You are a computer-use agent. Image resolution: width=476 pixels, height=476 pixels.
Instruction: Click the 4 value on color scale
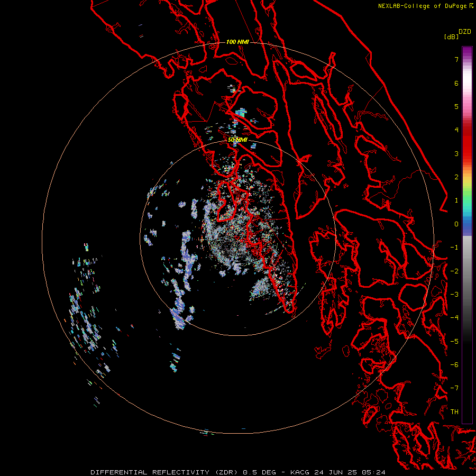coord(456,130)
